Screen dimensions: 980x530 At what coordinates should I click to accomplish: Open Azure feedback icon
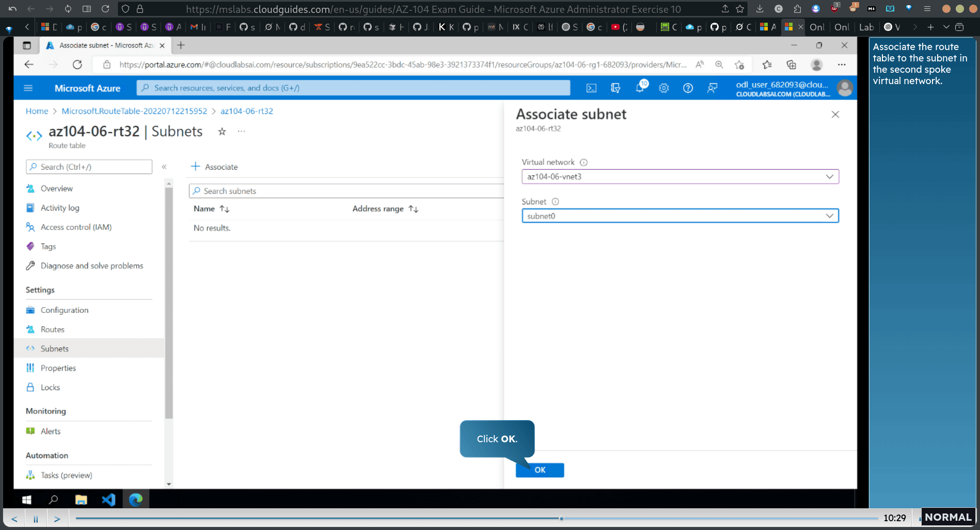(712, 88)
